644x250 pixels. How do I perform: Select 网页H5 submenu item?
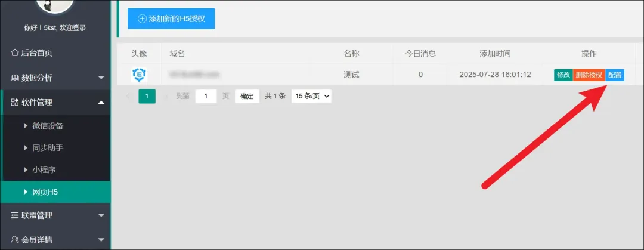coord(55,192)
